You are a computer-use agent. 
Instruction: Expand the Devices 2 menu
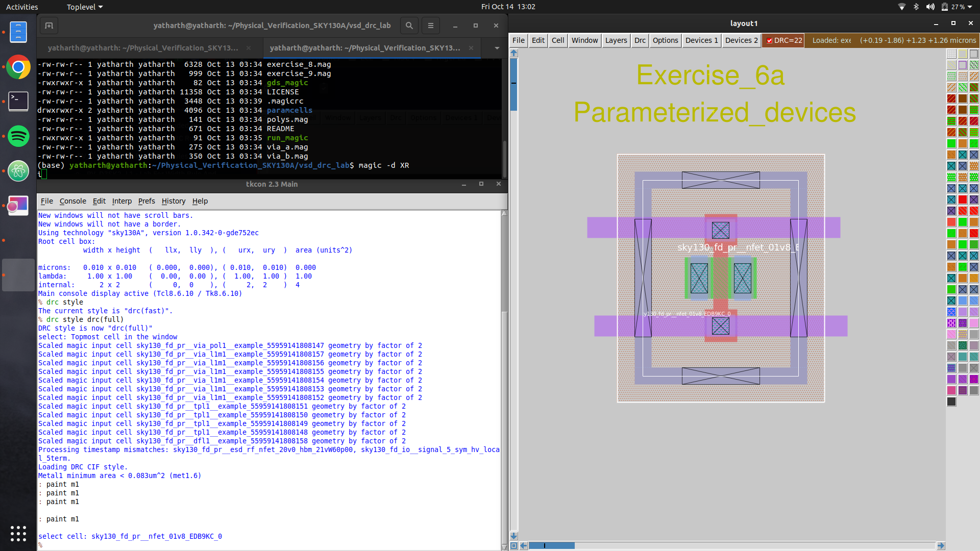pyautogui.click(x=742, y=40)
